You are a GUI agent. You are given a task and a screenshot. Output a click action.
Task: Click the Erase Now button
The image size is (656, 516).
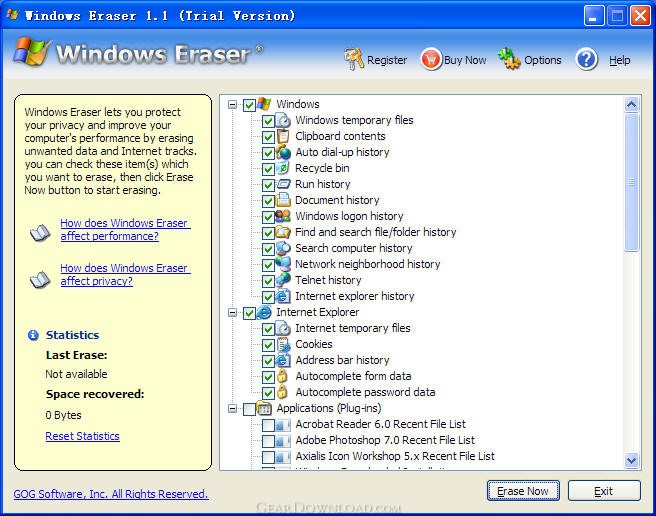(523, 491)
